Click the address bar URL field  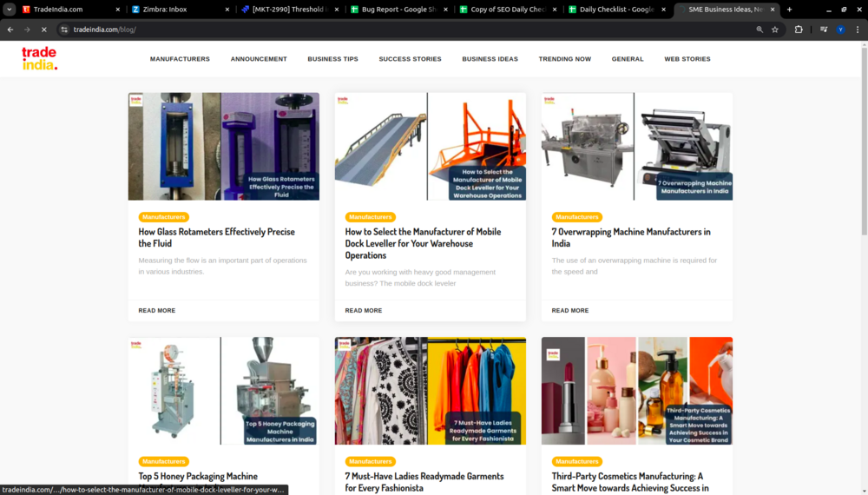(x=410, y=30)
